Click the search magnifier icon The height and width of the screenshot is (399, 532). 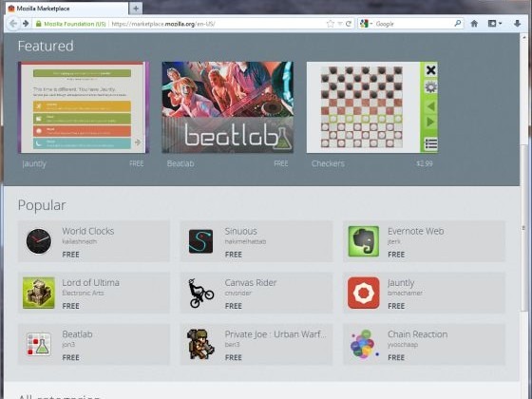[457, 24]
